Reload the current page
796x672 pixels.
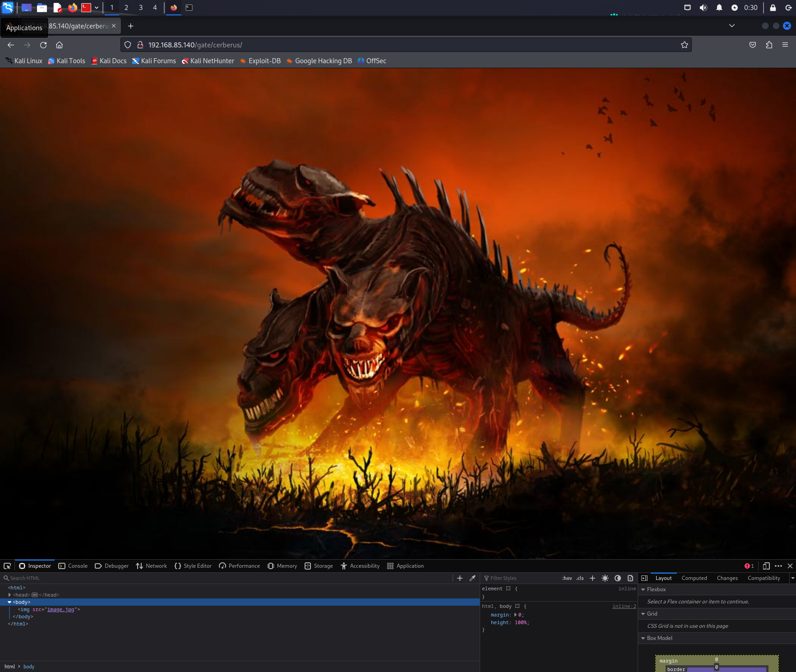tap(43, 45)
